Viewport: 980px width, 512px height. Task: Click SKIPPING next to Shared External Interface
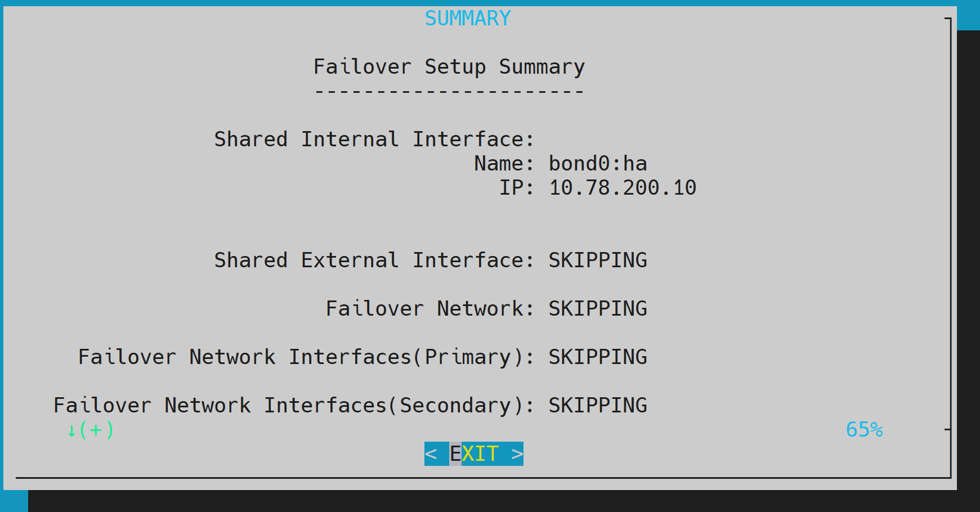tap(598, 260)
